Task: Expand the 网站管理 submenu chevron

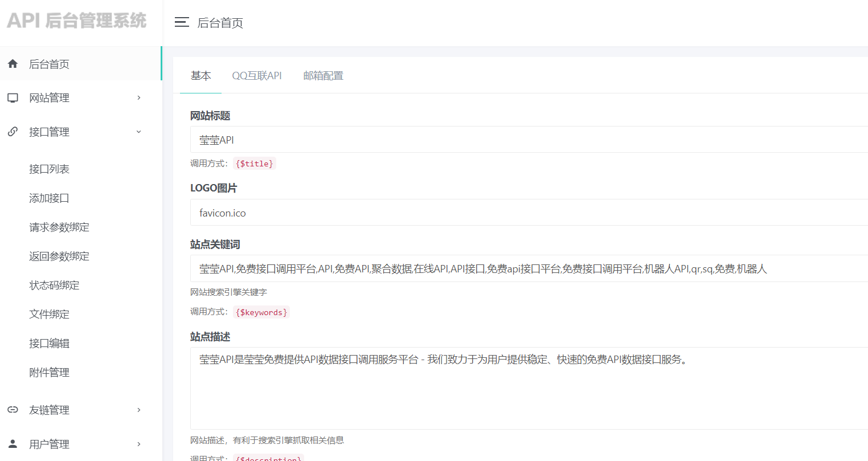Action: (x=139, y=98)
